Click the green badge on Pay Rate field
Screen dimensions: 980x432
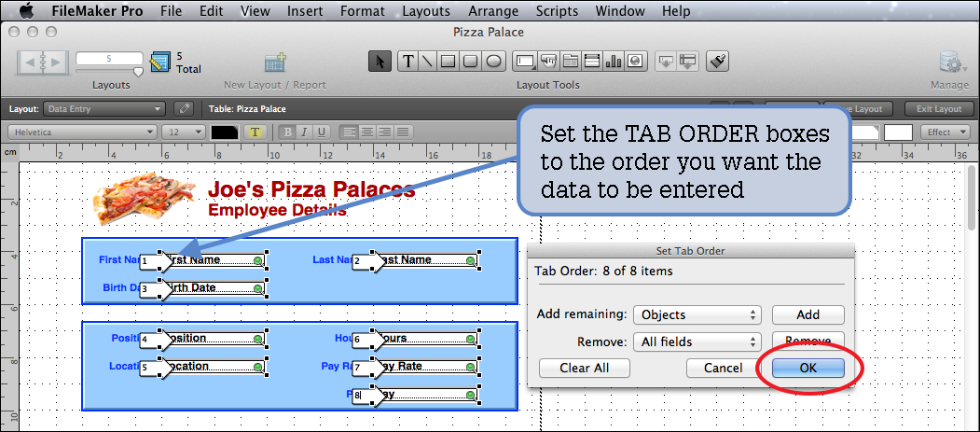(x=470, y=367)
